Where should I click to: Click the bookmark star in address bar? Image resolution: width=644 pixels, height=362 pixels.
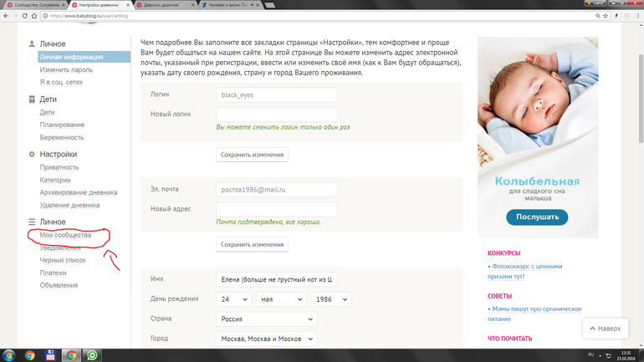[x=606, y=16]
